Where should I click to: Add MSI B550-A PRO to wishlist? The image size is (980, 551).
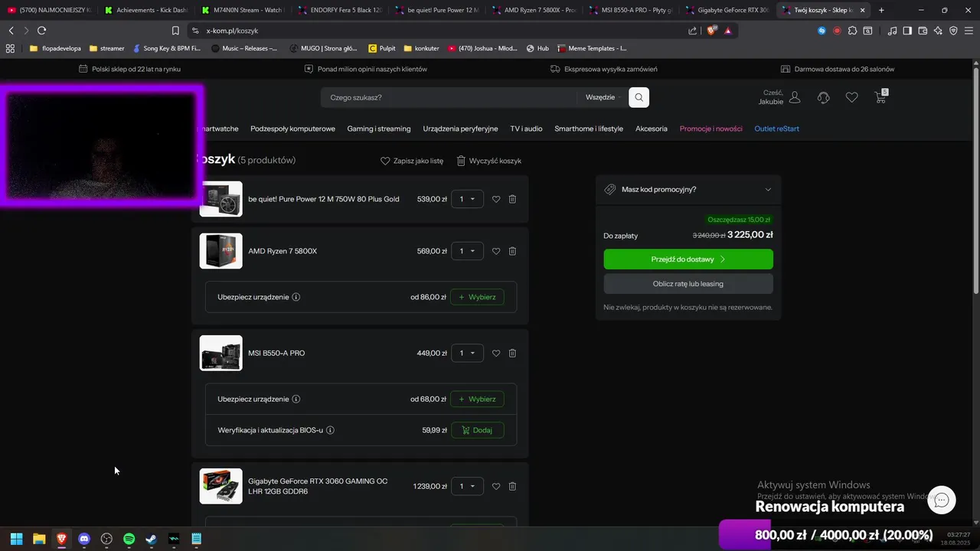point(496,353)
